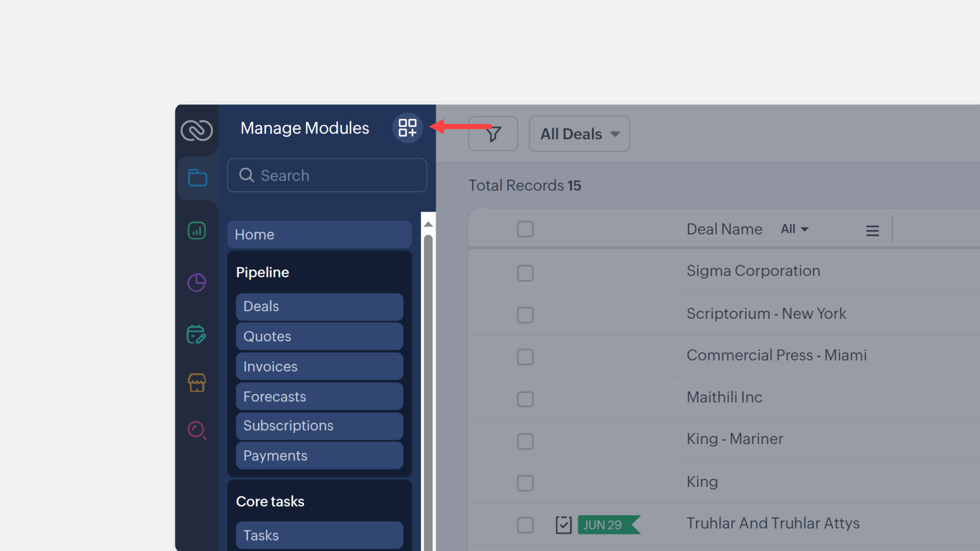The height and width of the screenshot is (551, 980).
Task: Check the Sigma Corporation row checkbox
Action: pyautogui.click(x=525, y=273)
